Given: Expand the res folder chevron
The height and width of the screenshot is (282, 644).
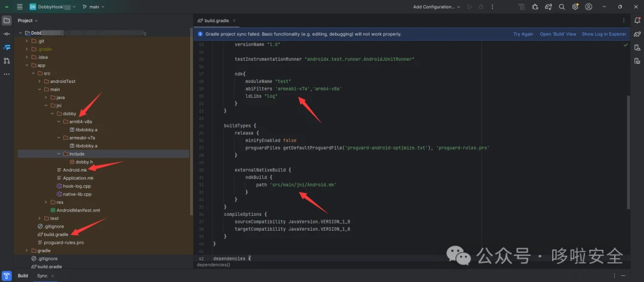Looking at the screenshot, I should pyautogui.click(x=47, y=202).
